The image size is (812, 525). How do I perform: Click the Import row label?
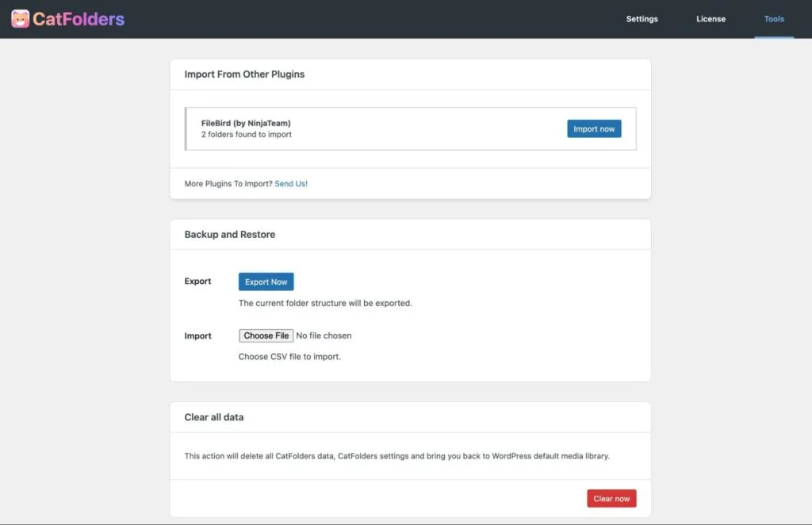197,336
